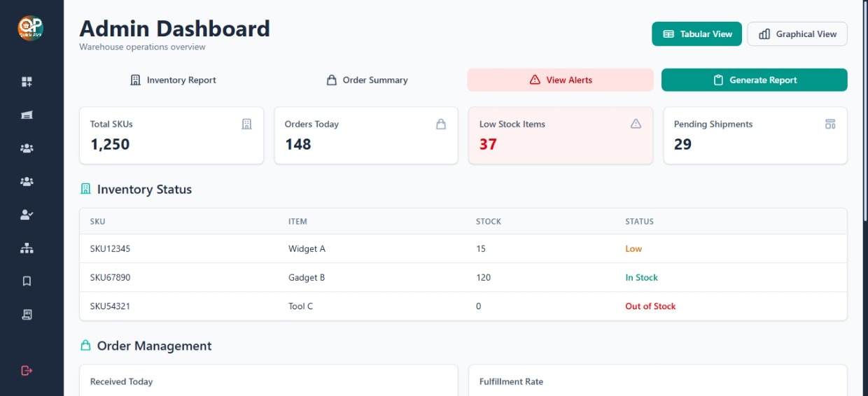Open the Order Summary
Screen dimensions: 868x396
point(367,80)
